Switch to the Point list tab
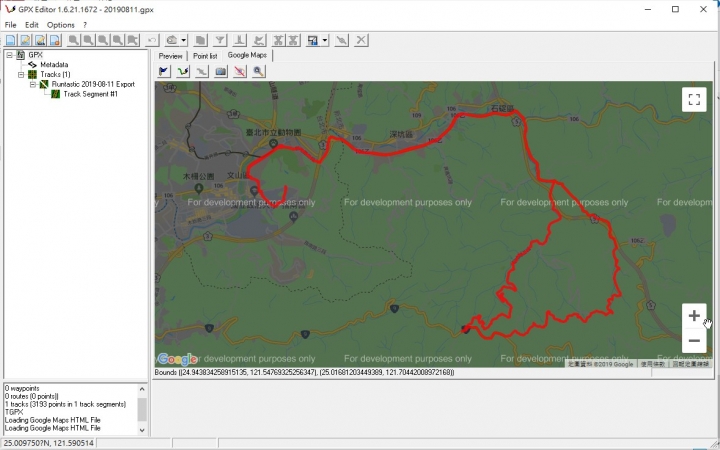 click(205, 56)
